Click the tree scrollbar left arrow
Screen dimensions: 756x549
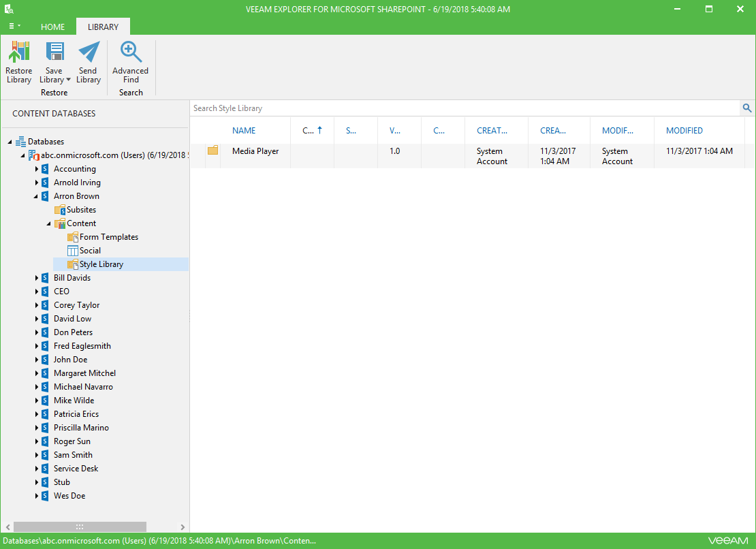click(7, 527)
